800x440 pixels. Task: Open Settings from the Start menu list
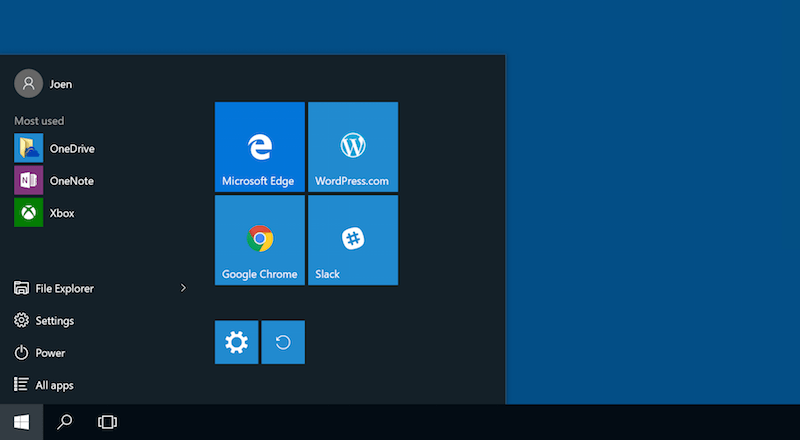click(44, 321)
